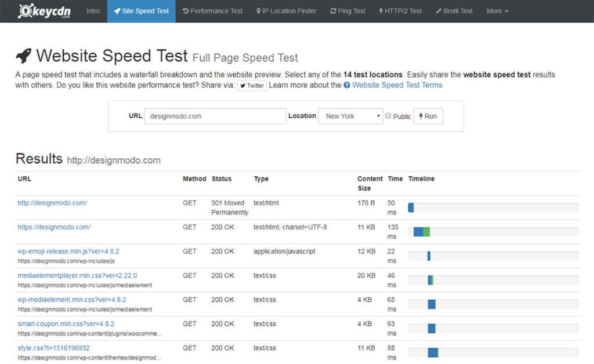594x364 pixels.
Task: Click inside the URL input field
Action: [x=215, y=116]
